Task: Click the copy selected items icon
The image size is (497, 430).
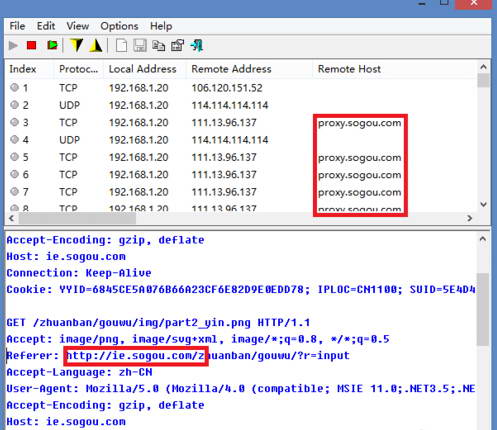Action: pyautogui.click(x=158, y=45)
